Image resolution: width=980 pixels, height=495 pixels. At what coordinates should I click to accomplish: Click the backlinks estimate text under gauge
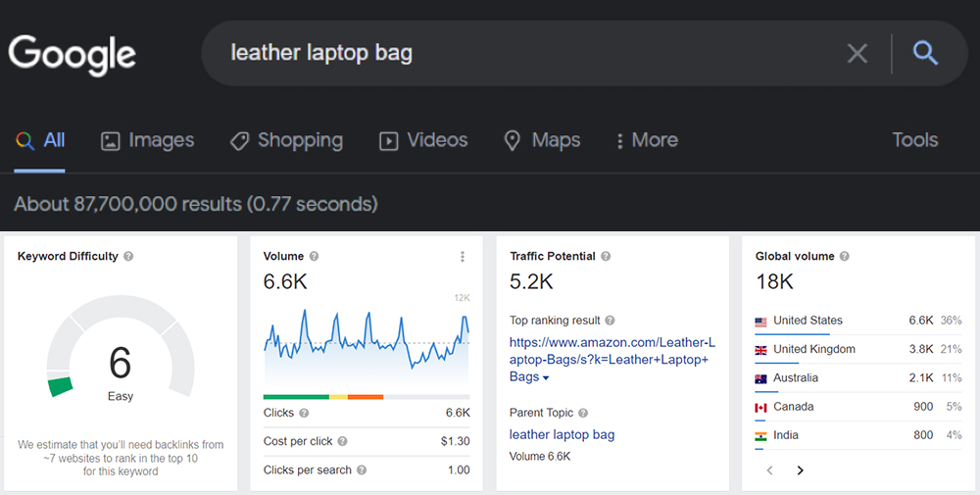(x=121, y=458)
